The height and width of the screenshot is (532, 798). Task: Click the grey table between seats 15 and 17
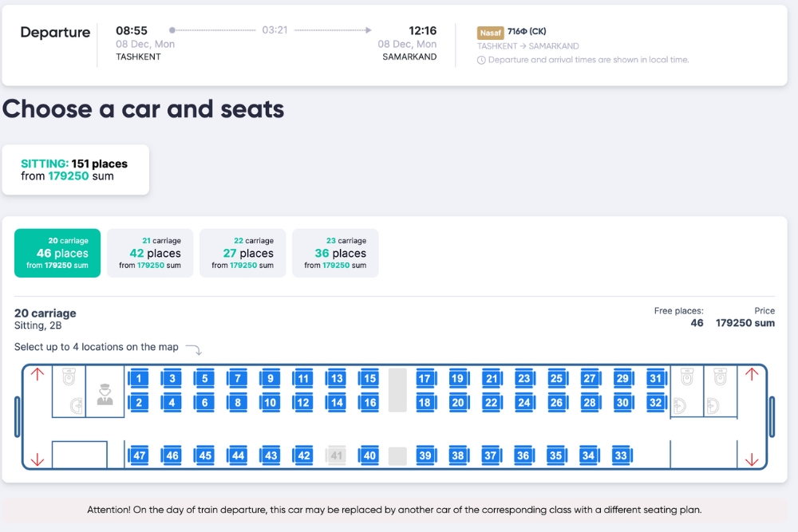point(397,390)
